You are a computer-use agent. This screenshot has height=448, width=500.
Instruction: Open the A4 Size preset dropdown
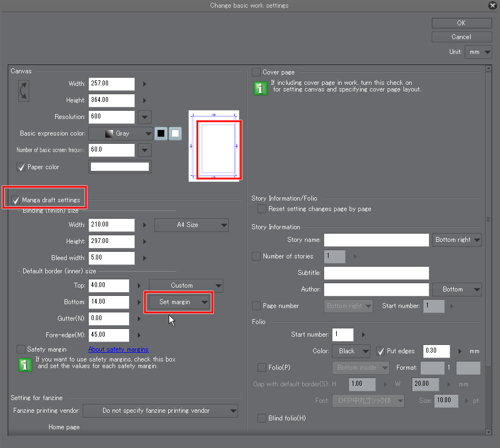191,225
